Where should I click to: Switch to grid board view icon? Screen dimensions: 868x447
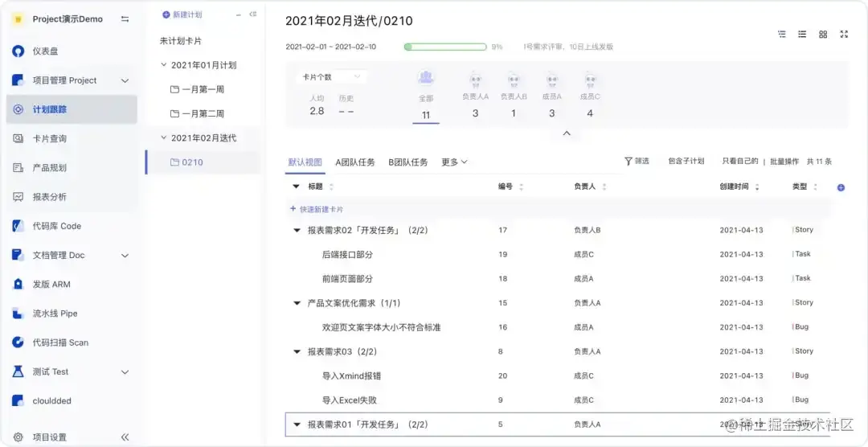pos(823,35)
